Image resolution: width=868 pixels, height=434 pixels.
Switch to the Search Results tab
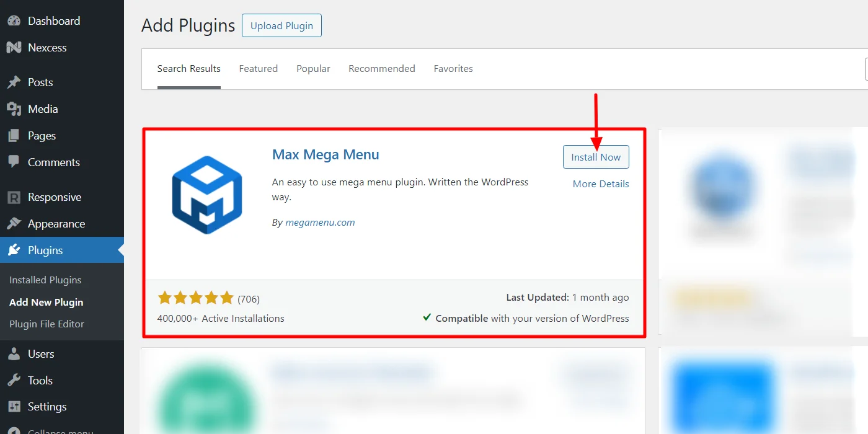[189, 69]
